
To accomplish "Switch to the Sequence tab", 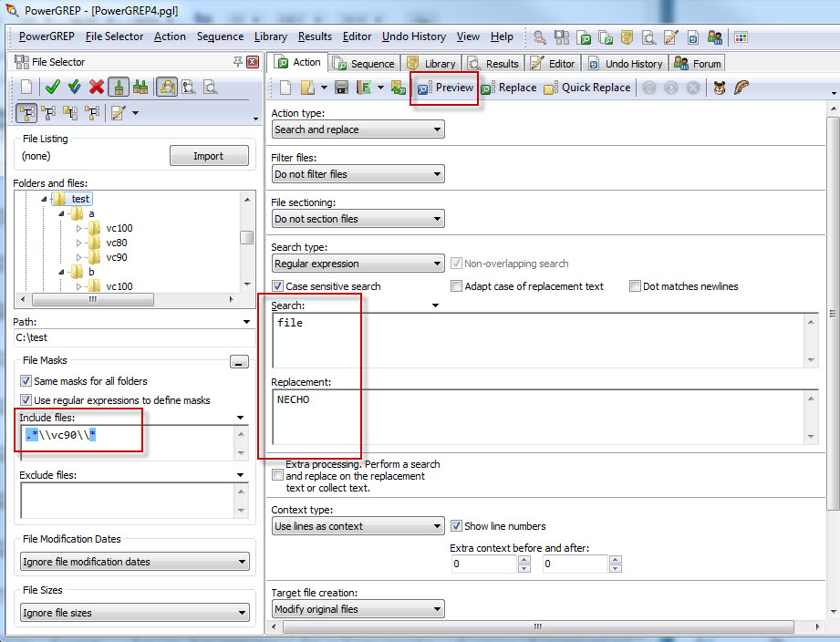I will coord(363,63).
